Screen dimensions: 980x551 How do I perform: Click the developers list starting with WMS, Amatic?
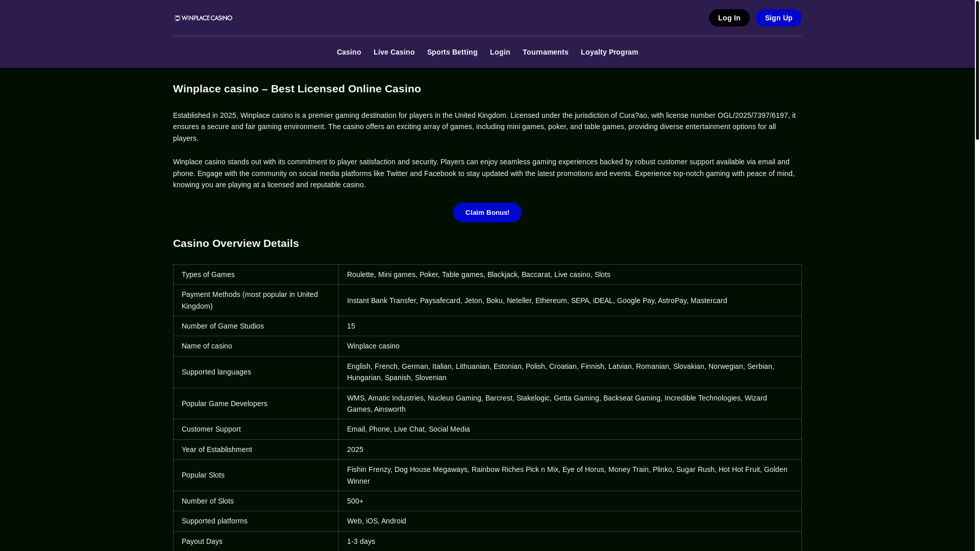point(570,404)
